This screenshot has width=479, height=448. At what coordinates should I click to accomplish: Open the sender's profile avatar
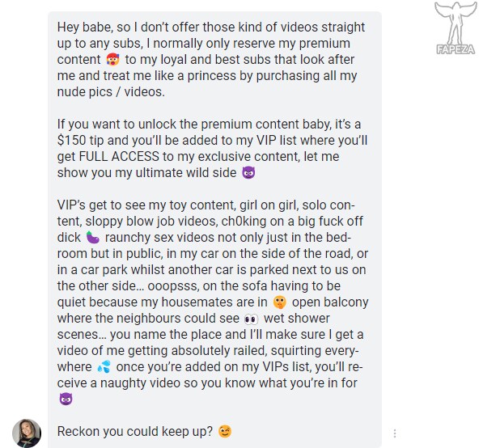tap(27, 433)
